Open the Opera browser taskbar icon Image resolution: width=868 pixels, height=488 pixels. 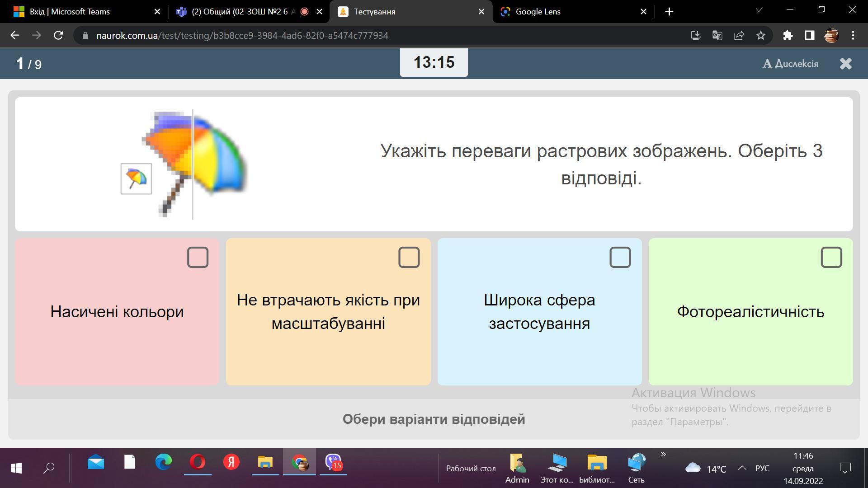click(x=198, y=462)
